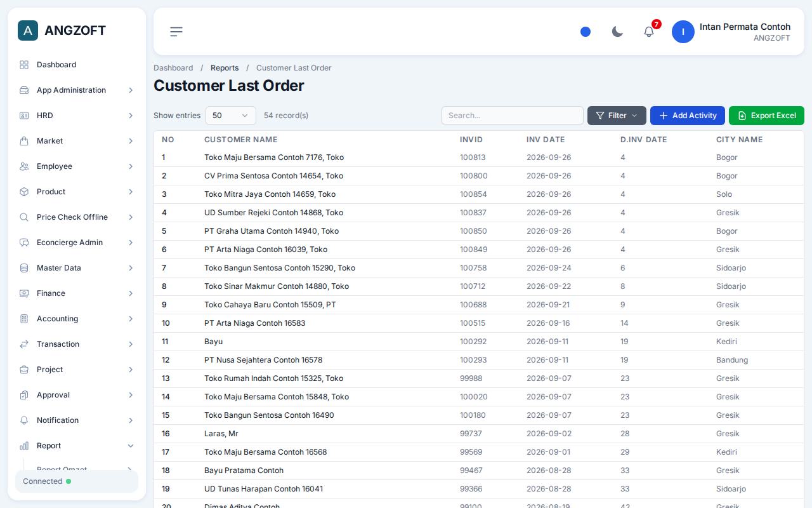The image size is (812, 508).
Task: Open the Filter dropdown button
Action: [x=617, y=116]
